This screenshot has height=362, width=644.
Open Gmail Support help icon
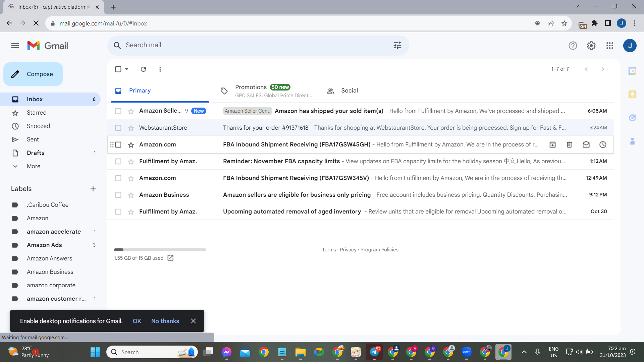point(573,46)
